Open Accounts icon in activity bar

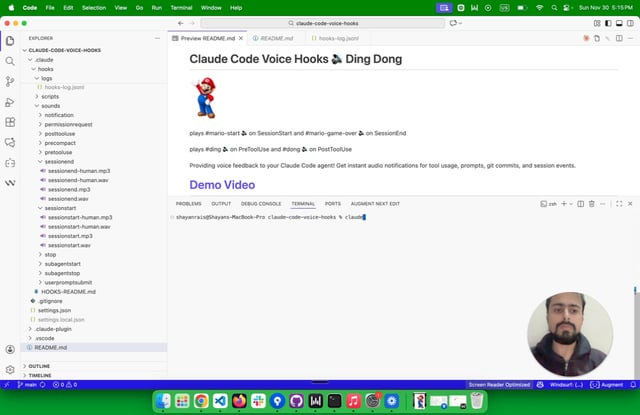(10, 349)
